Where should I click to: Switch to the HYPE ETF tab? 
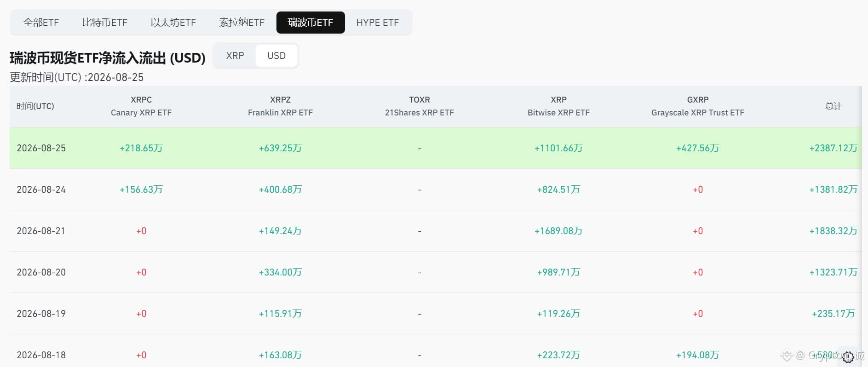(x=378, y=23)
